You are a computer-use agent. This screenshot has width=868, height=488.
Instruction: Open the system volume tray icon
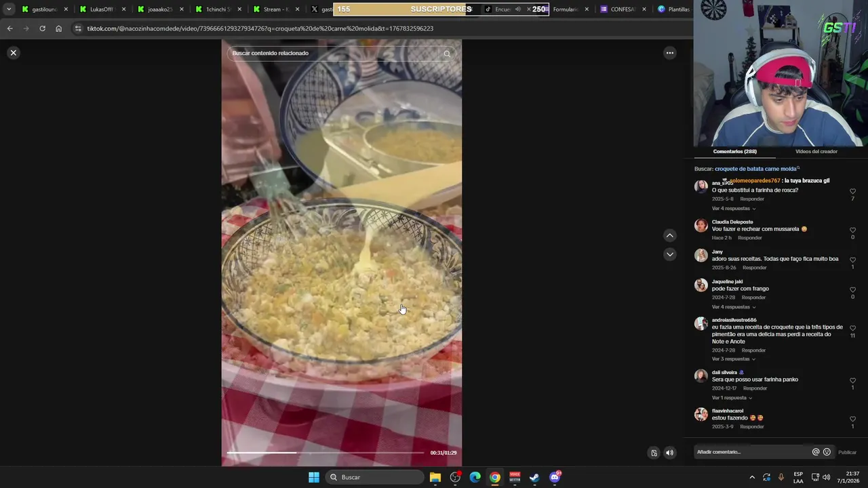point(826,477)
